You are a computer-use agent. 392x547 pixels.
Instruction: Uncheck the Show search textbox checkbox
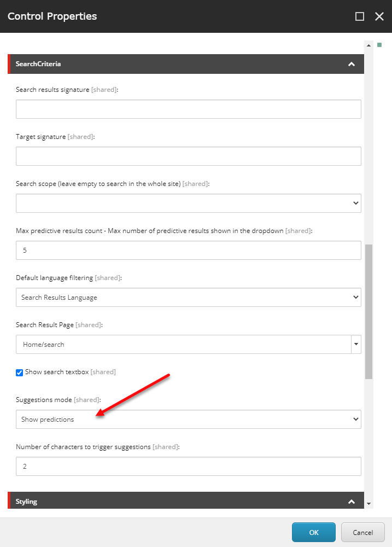click(x=20, y=373)
